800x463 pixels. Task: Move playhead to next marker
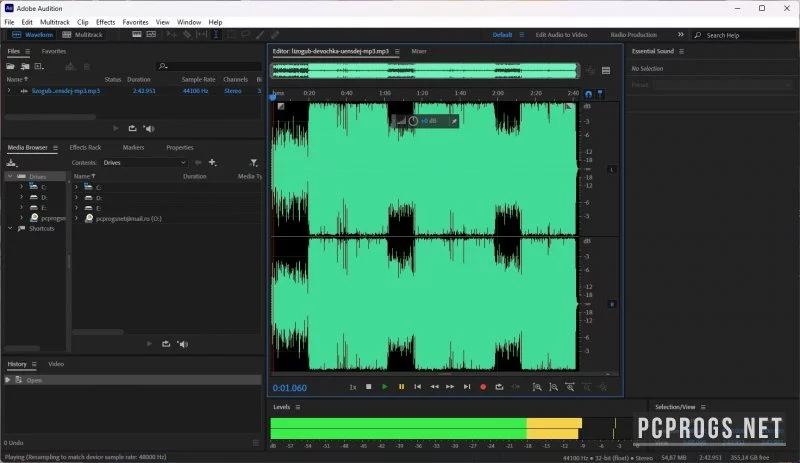click(467, 387)
